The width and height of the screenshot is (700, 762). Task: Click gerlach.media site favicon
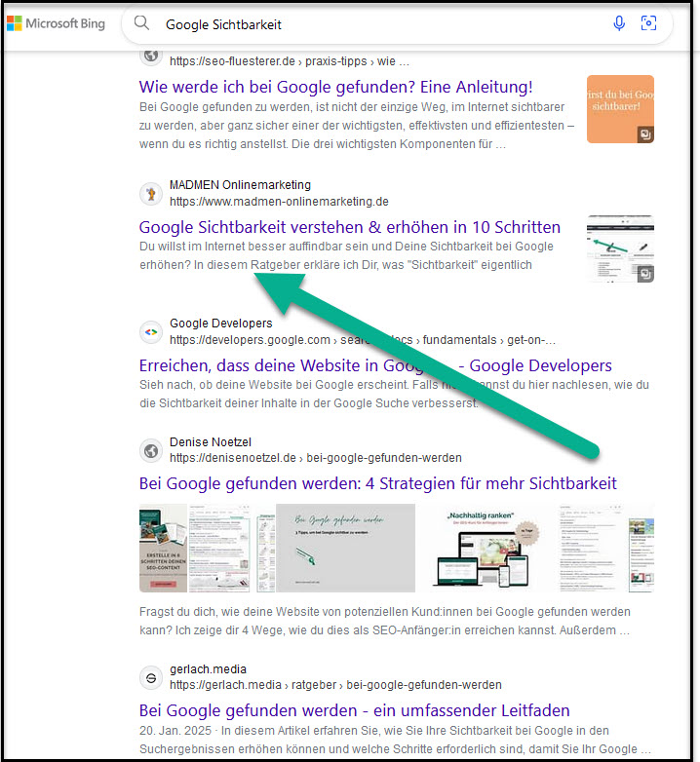(151, 677)
